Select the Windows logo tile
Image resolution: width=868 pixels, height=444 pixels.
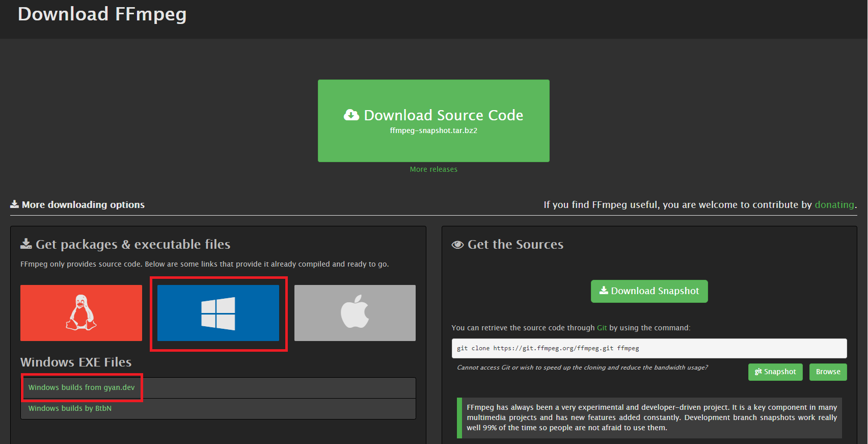[x=218, y=312]
